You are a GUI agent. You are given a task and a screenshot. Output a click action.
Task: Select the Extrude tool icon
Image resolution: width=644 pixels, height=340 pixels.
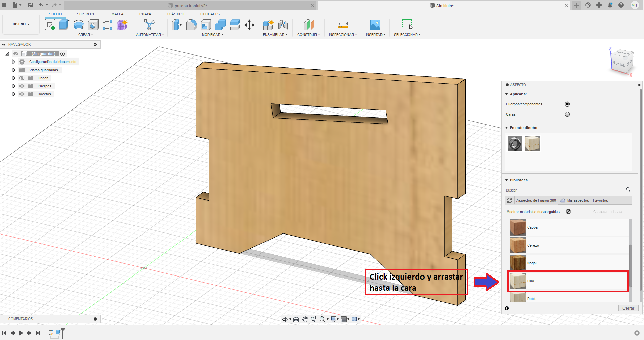pyautogui.click(x=64, y=25)
